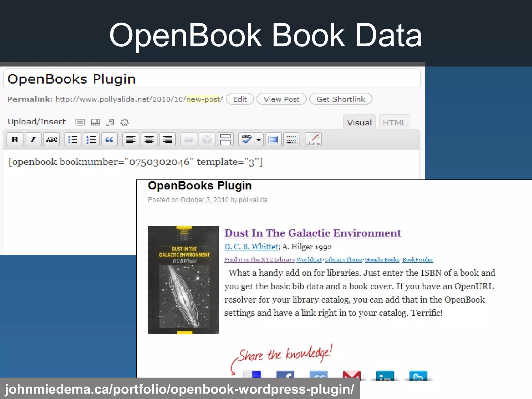Open the LibraryThing link
The image size is (532, 399).
click(x=343, y=260)
